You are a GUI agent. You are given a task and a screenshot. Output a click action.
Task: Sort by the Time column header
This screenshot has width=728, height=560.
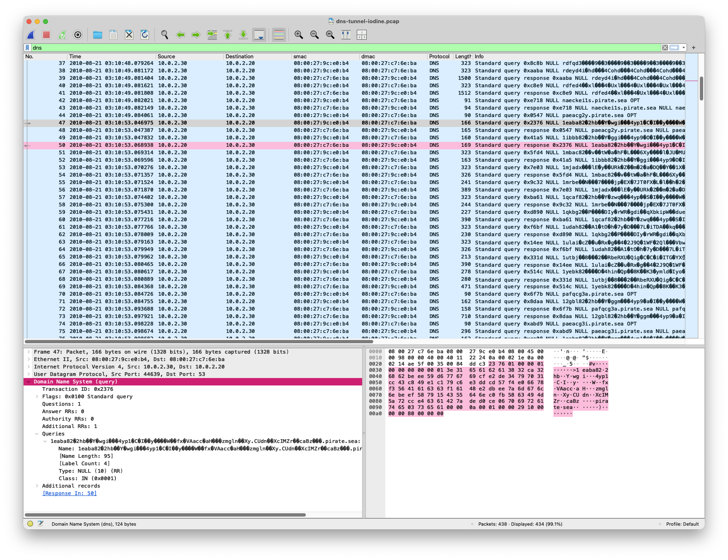tap(111, 57)
